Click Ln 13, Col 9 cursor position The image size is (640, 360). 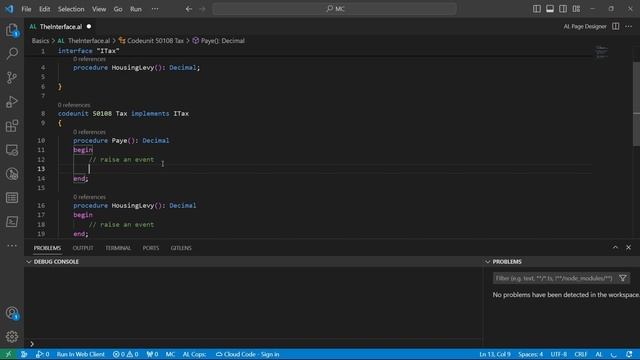click(495, 354)
